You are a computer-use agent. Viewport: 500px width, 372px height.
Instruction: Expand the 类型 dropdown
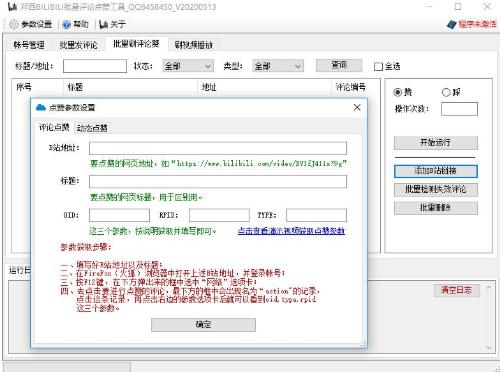click(278, 66)
